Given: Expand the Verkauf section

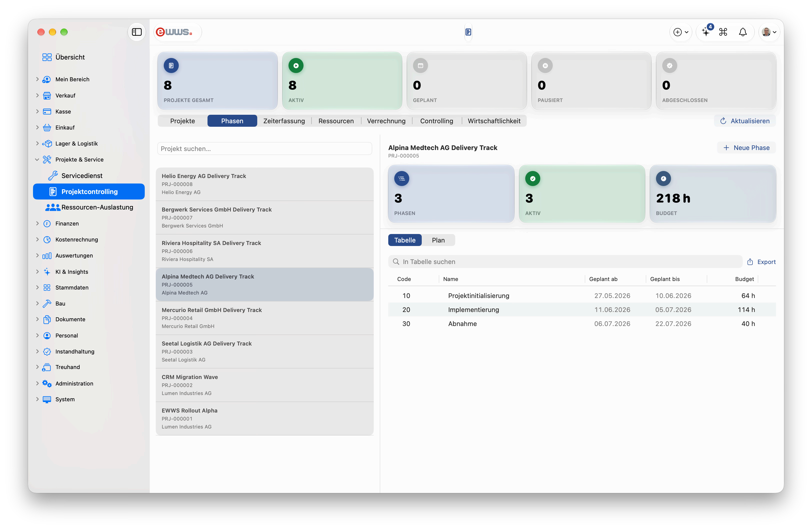Looking at the screenshot, I should pyautogui.click(x=37, y=95).
